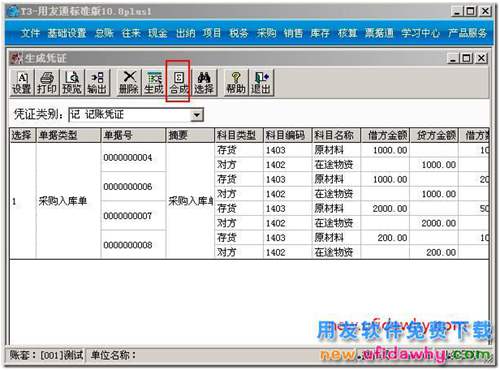Screen dimensions: 500x370
Task: Click the 账套：[001]测试 status bar entry
Action: pos(46,355)
